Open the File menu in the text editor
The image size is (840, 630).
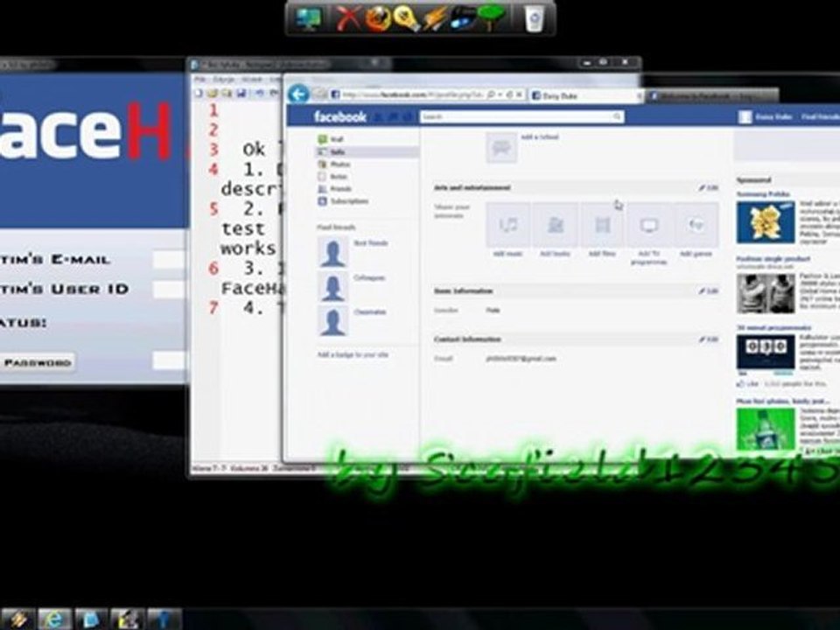tap(199, 80)
